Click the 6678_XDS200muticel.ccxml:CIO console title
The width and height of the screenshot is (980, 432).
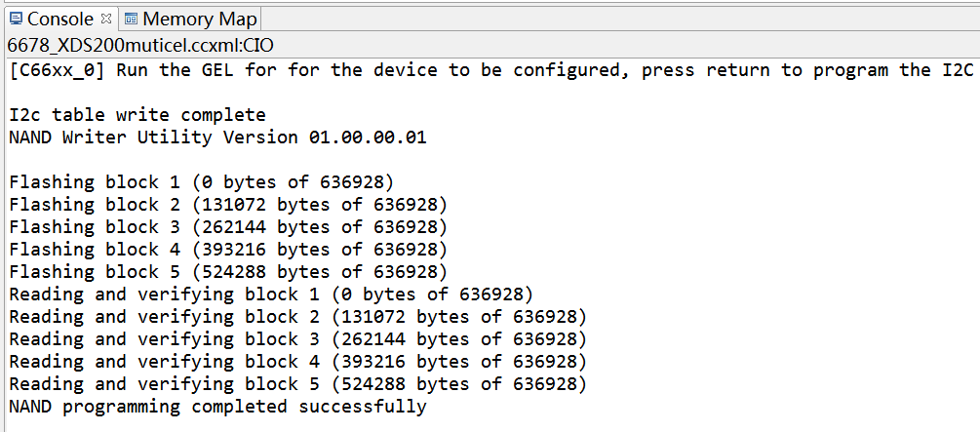(x=140, y=46)
